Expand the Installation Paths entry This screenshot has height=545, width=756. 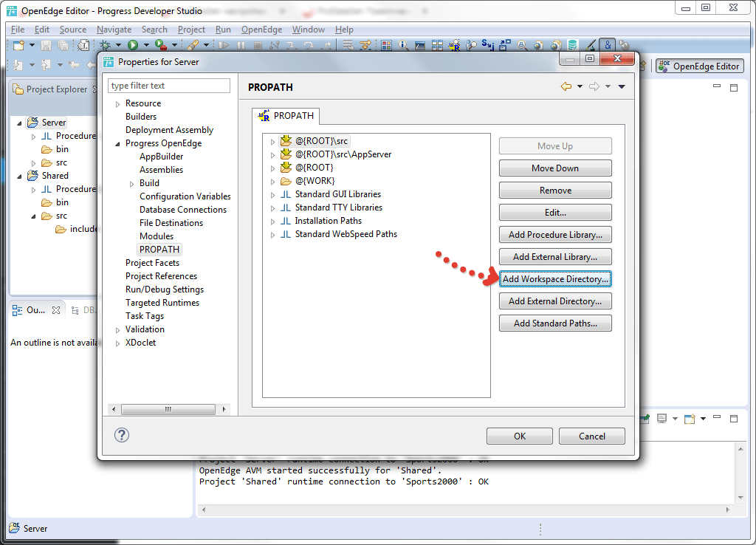[272, 222]
